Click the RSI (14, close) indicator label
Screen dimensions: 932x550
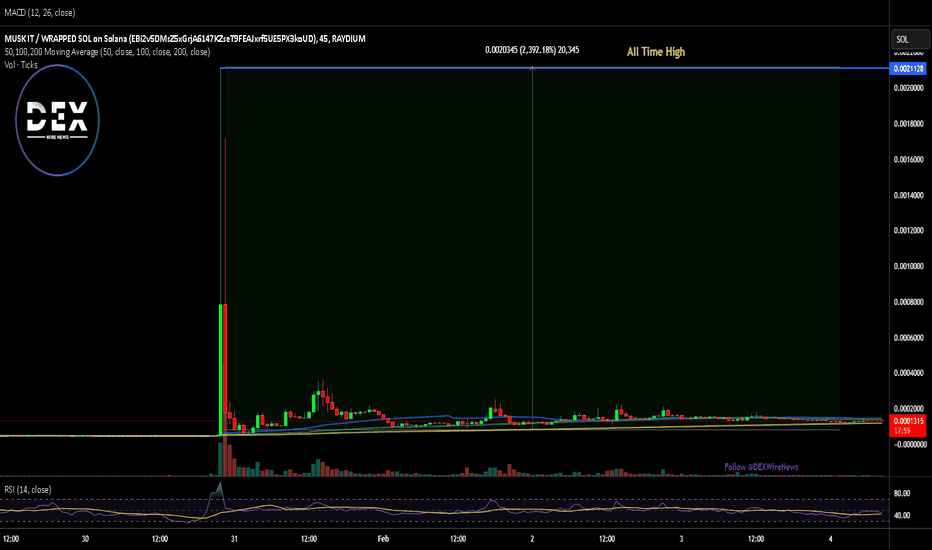pyautogui.click(x=27, y=489)
